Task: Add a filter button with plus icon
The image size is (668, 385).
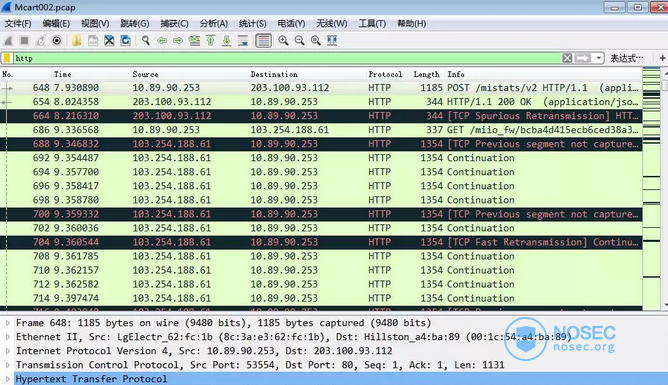Action: (x=662, y=58)
